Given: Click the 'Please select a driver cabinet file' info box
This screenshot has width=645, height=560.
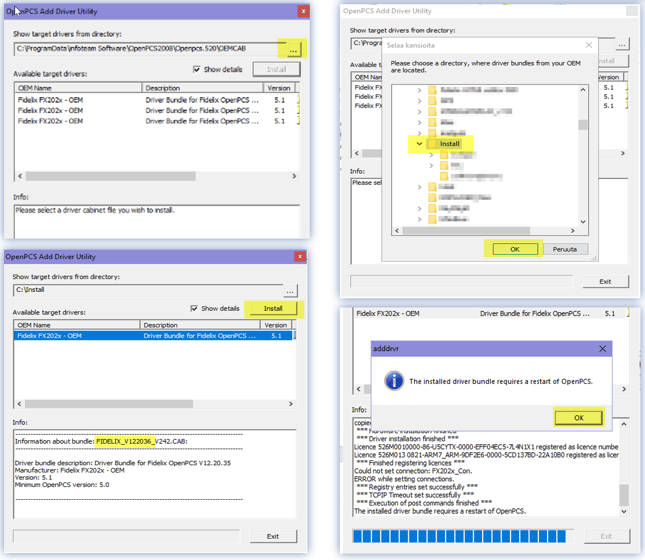Looking at the screenshot, I should click(157, 222).
